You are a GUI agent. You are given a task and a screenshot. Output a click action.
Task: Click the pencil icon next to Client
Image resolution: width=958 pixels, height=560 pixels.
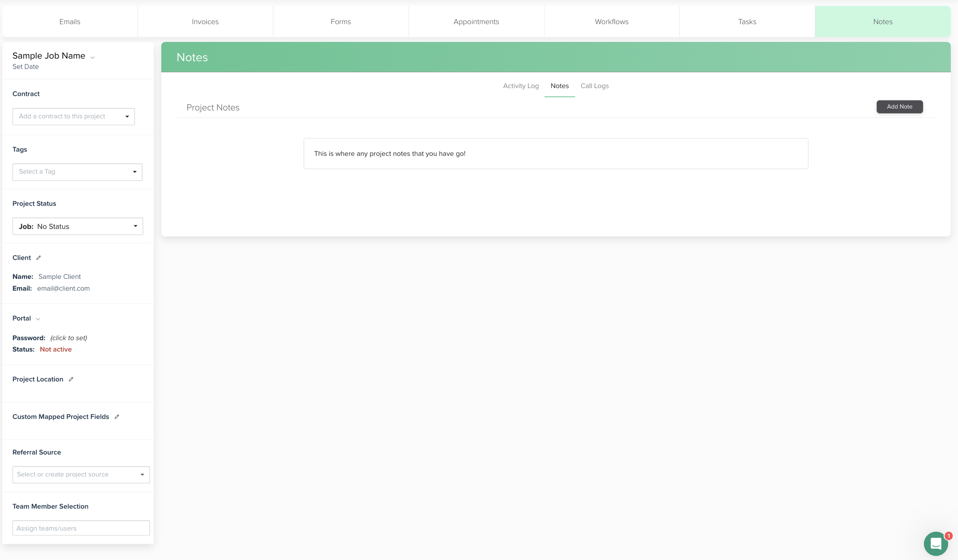click(39, 258)
